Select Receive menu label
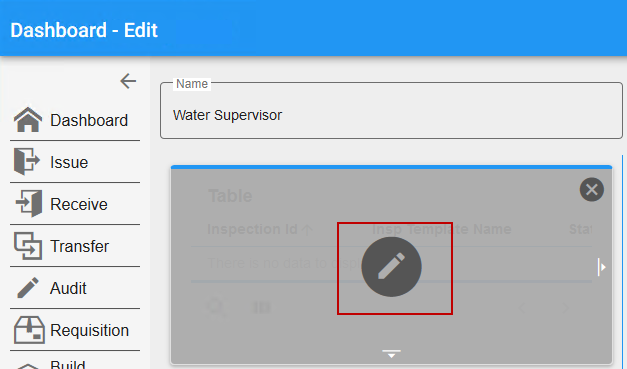This screenshot has height=369, width=627. 79,204
